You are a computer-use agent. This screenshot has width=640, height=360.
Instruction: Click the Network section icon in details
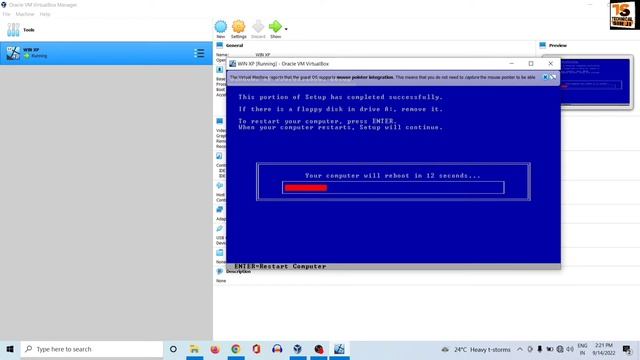click(x=220, y=209)
